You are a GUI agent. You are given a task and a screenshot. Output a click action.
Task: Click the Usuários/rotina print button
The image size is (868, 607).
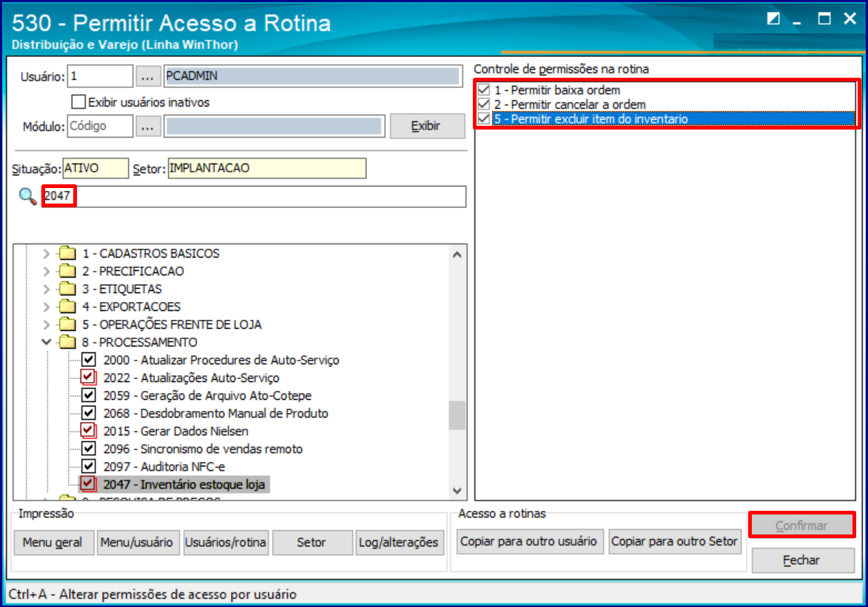(x=225, y=542)
